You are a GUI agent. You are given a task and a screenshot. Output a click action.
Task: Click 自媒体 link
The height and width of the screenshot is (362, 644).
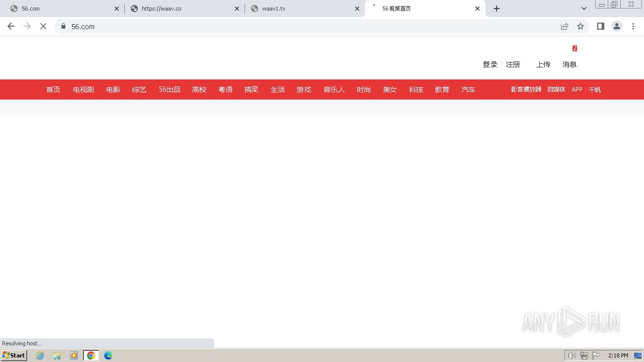point(556,89)
